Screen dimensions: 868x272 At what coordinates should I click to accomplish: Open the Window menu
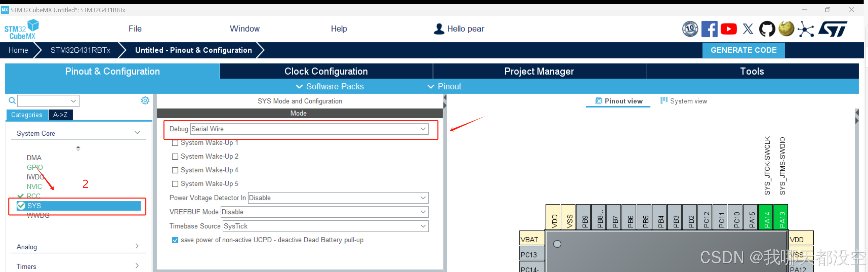pyautogui.click(x=245, y=29)
